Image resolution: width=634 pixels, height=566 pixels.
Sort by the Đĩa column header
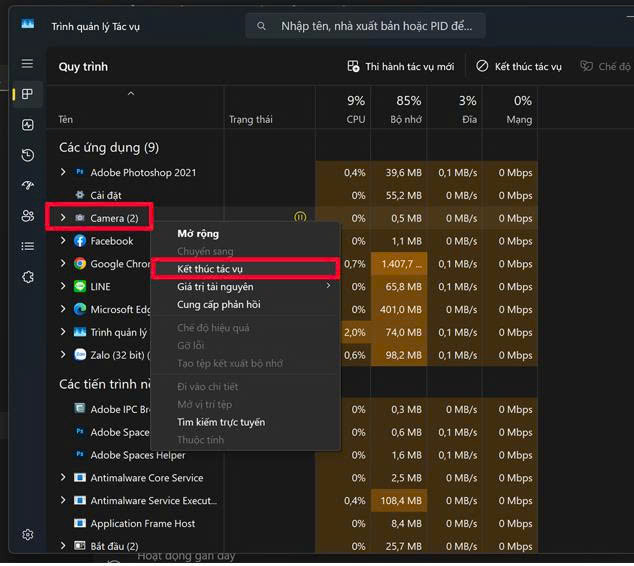coord(455,108)
